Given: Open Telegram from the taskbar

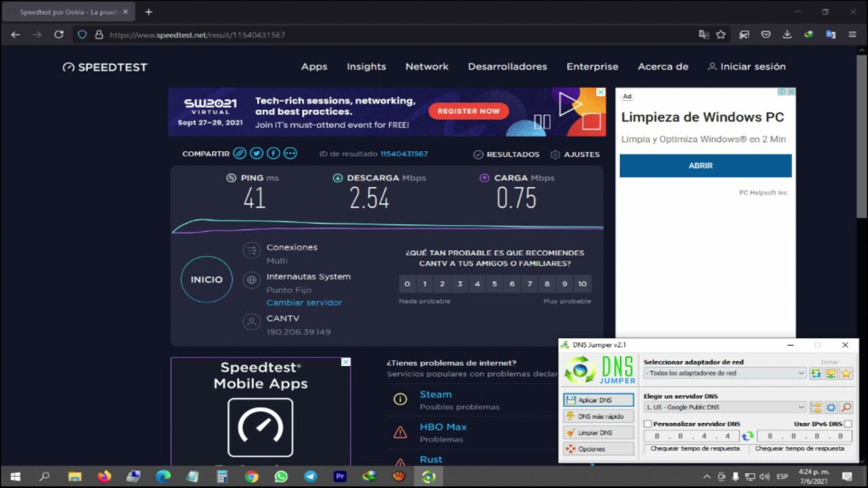Looking at the screenshot, I should coord(311,476).
